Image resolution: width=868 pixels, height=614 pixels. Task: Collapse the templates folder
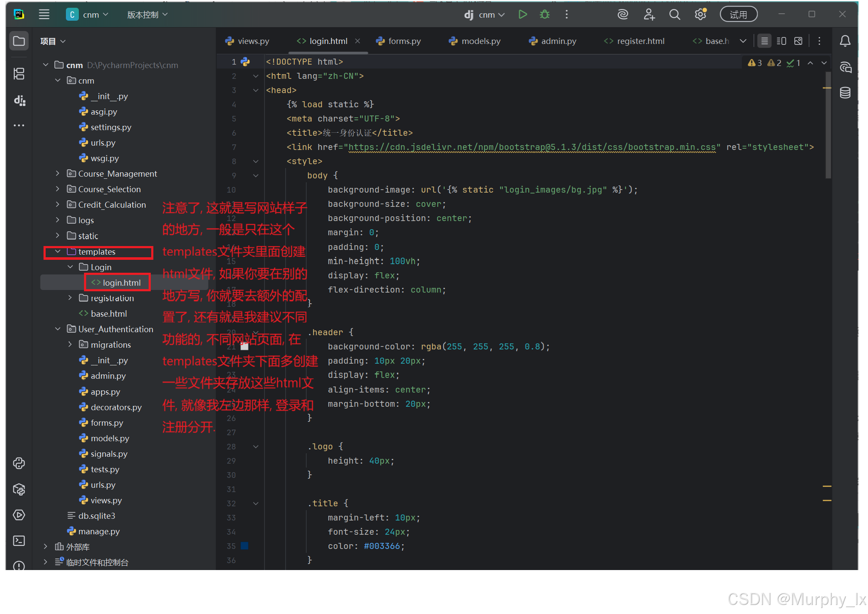click(58, 252)
